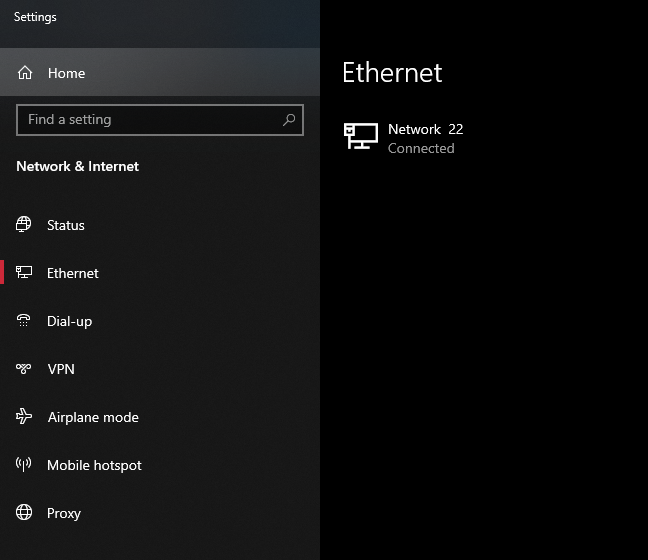Open the Dial-up settings label

coord(69,321)
